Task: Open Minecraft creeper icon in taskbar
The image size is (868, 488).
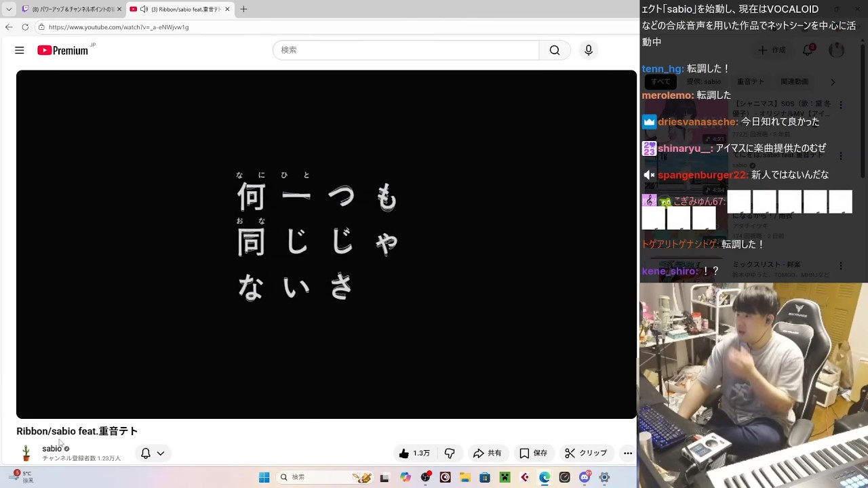Action: pos(505,477)
